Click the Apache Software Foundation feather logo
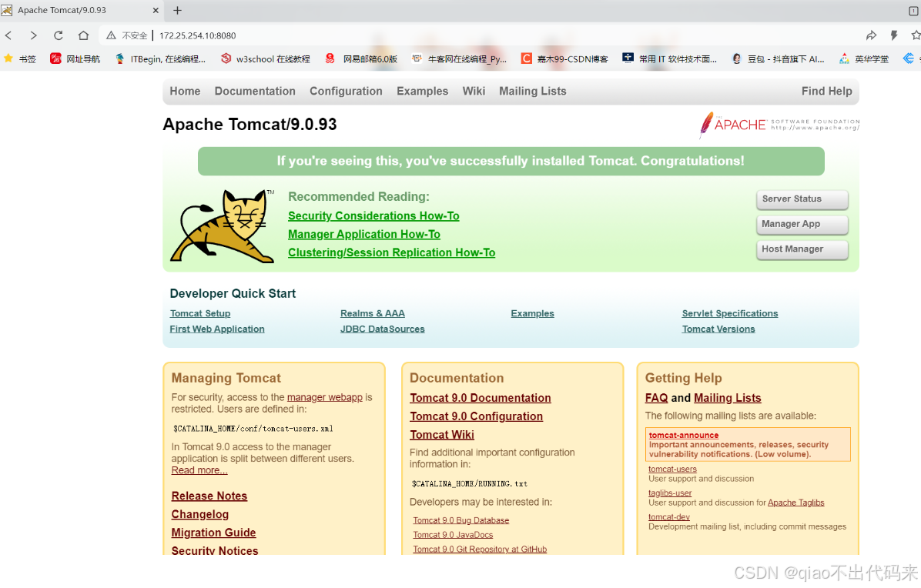Image resolution: width=921 pixels, height=588 pixels. [x=779, y=125]
